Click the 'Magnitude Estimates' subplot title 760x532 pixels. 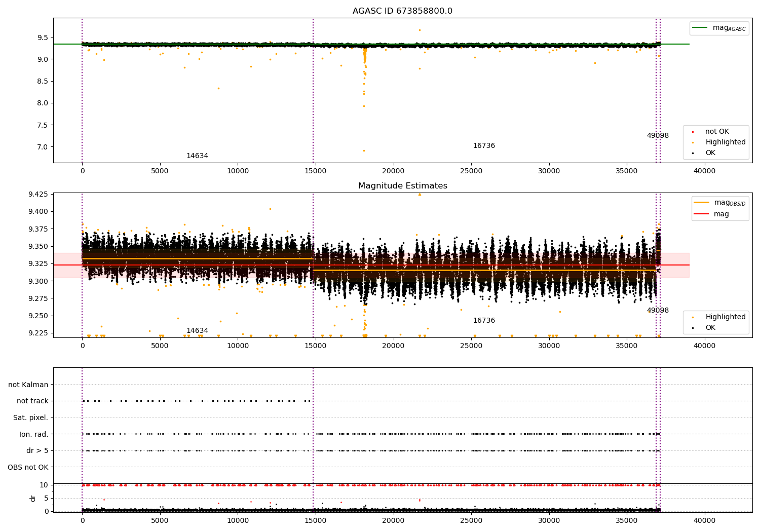(x=402, y=186)
